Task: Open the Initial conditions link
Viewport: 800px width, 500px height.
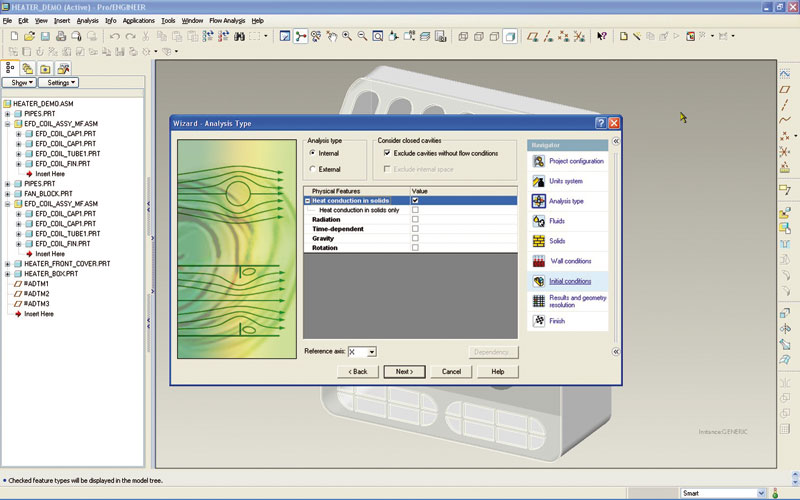Action: pos(570,281)
